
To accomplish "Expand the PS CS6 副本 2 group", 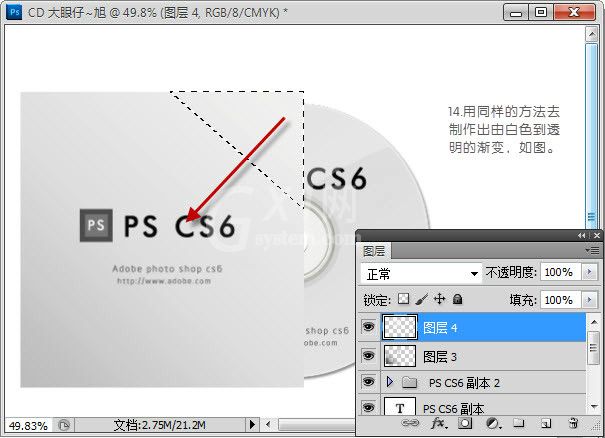I will tap(390, 382).
